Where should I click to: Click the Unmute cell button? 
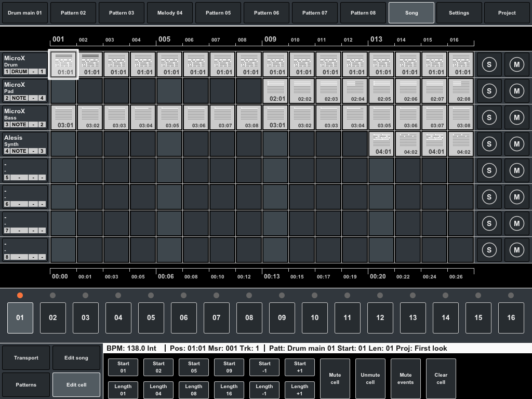(370, 379)
